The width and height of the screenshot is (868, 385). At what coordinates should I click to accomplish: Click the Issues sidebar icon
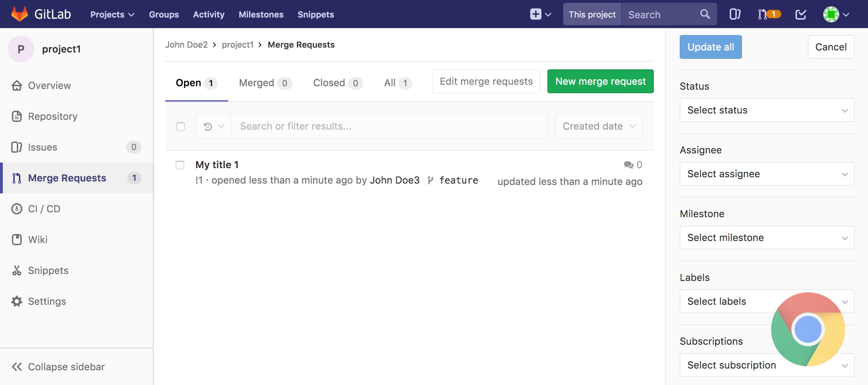16,146
